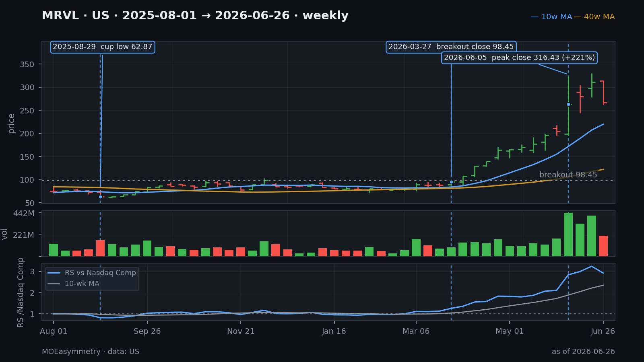Image resolution: width=644 pixels, height=362 pixels.
Task: Click the last red volume bar on the right
Action: coord(603,246)
